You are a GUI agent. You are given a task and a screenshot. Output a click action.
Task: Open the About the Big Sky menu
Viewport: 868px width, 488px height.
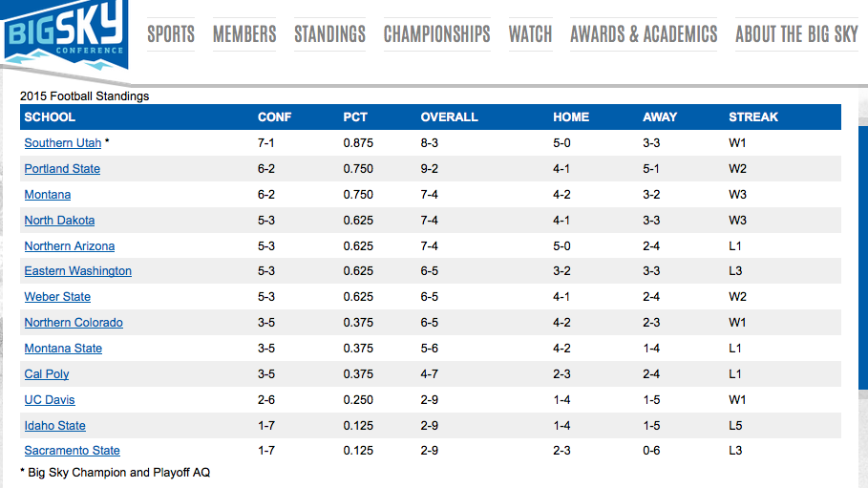796,34
